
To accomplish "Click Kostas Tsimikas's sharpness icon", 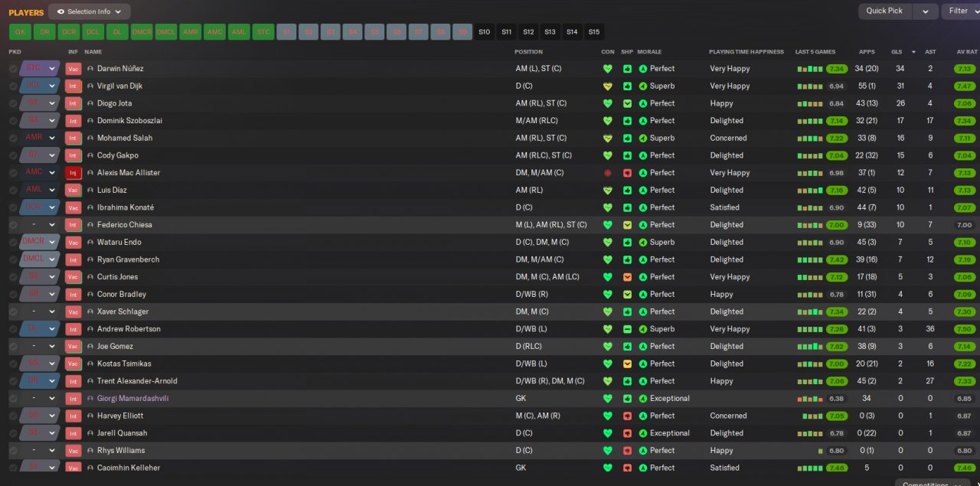I will [627, 364].
